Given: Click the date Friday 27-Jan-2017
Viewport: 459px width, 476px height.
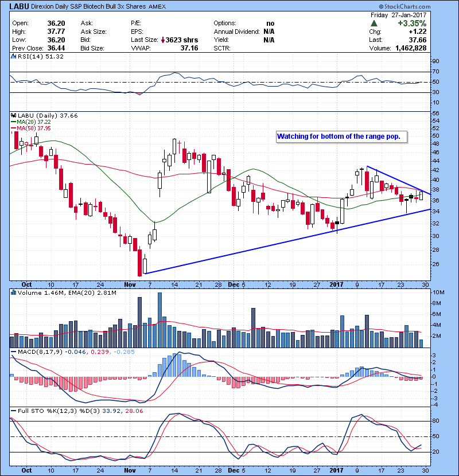Looking at the screenshot, I should tap(398, 15).
